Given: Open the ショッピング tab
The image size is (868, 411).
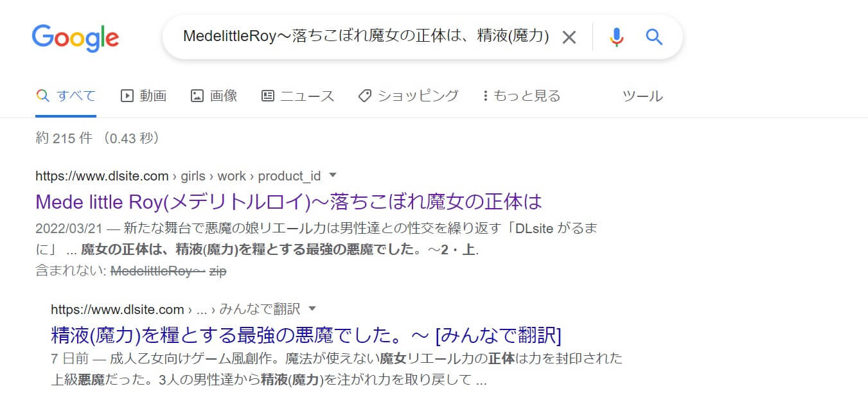Looking at the screenshot, I should click(x=408, y=96).
